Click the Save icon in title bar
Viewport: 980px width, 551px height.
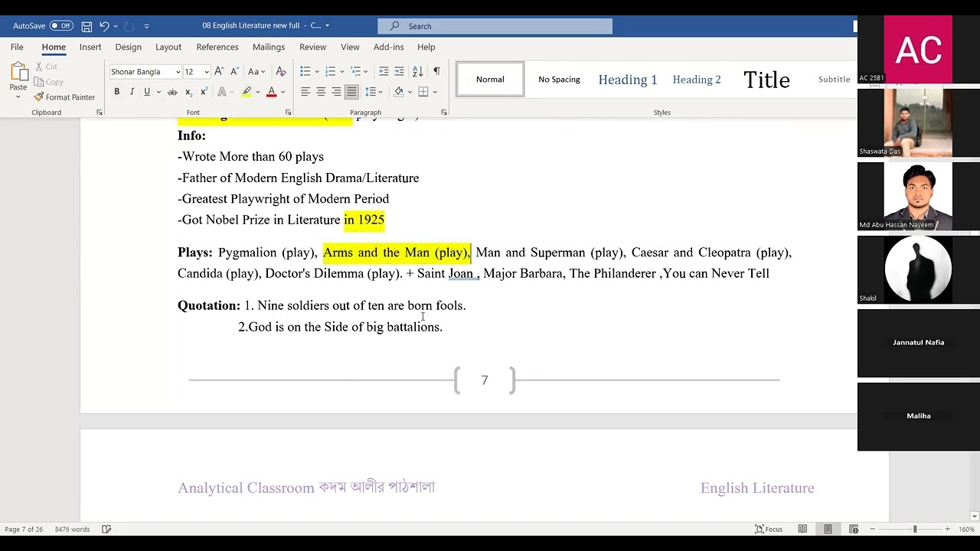click(x=87, y=26)
